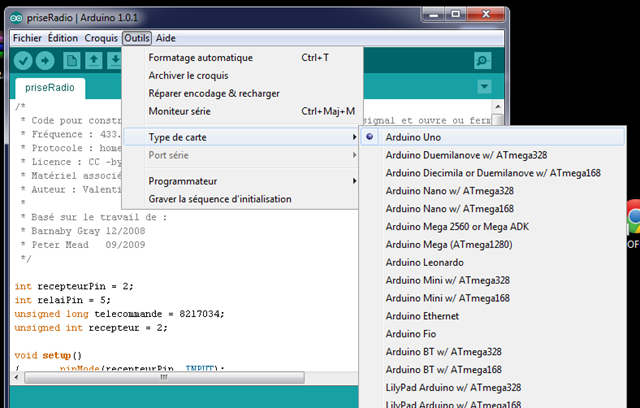Screen dimensions: 640x408
Task: Open the Croquis menu
Action: coord(101,38)
